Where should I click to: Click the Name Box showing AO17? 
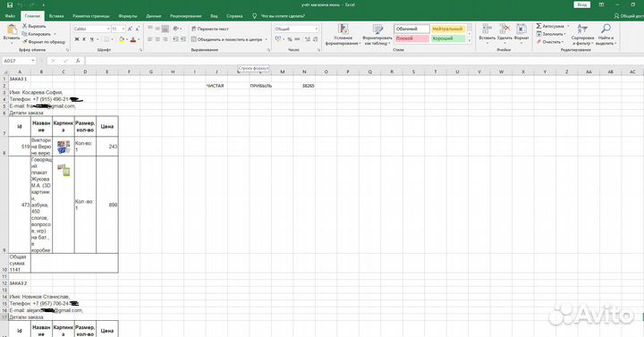point(19,61)
